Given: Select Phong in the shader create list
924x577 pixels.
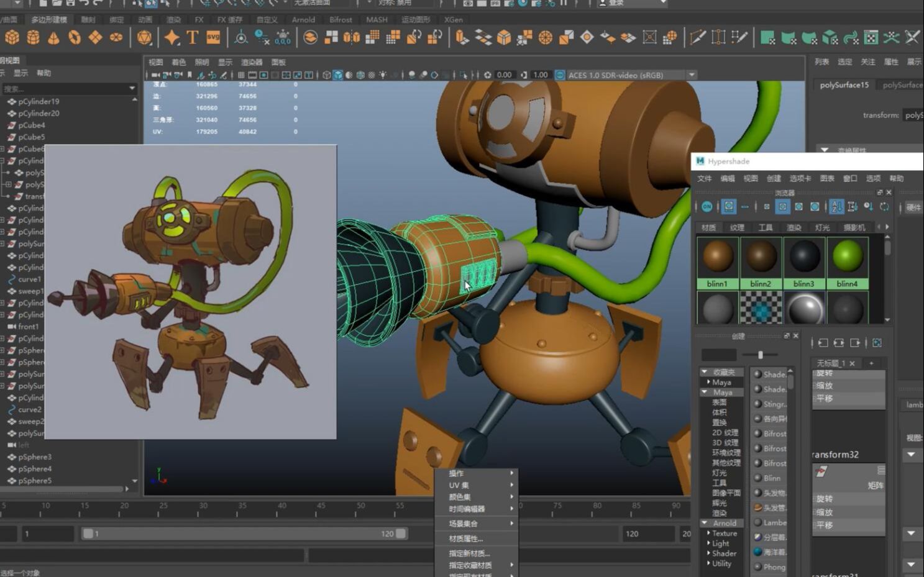Looking at the screenshot, I should point(774,566).
